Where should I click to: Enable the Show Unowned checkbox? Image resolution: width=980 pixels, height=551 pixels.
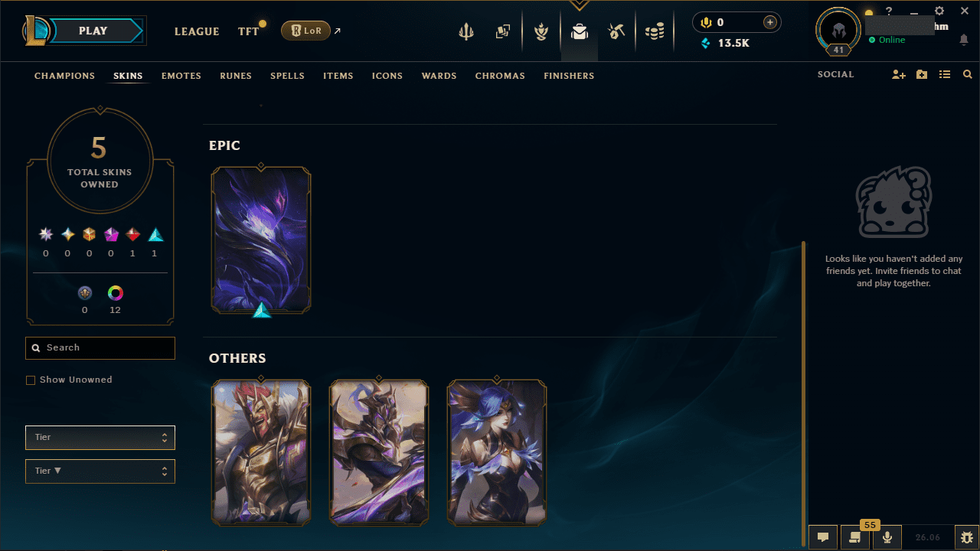(31, 380)
